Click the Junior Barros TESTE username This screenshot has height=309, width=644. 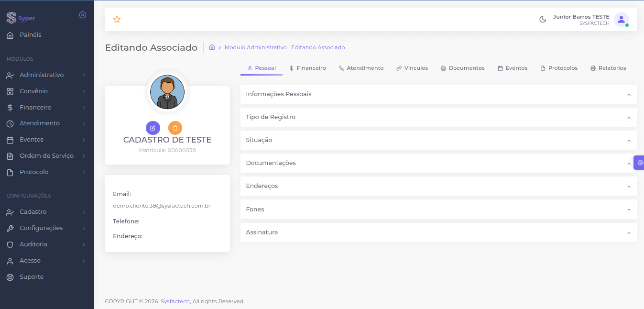(x=581, y=17)
